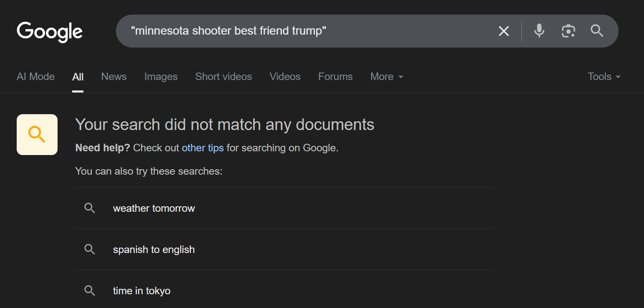Viewport: 644px width, 308px height.
Task: Search suggestion weather tomorrow
Action: pyautogui.click(x=284, y=208)
